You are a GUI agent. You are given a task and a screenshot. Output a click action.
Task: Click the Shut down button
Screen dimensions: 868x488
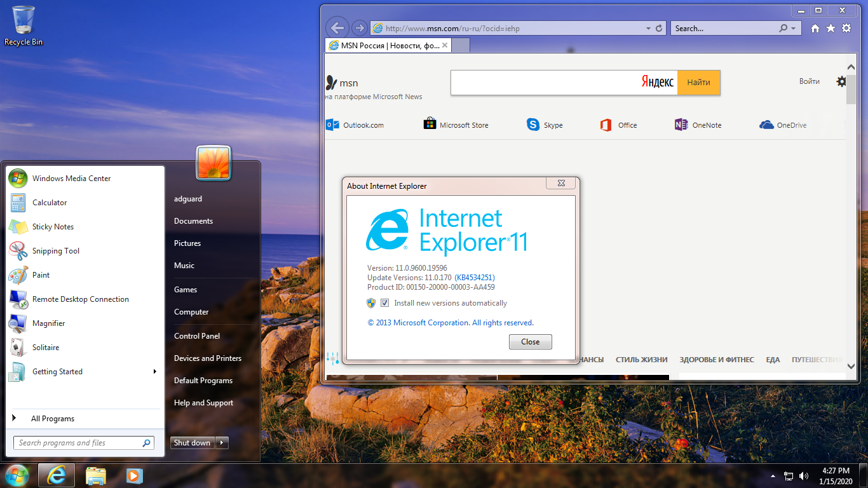[192, 443]
